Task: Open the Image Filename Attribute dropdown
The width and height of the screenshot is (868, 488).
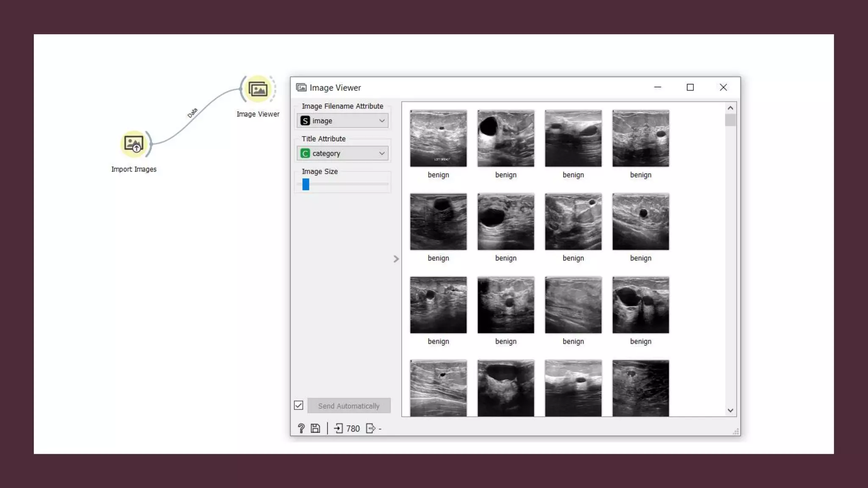Action: coord(342,121)
